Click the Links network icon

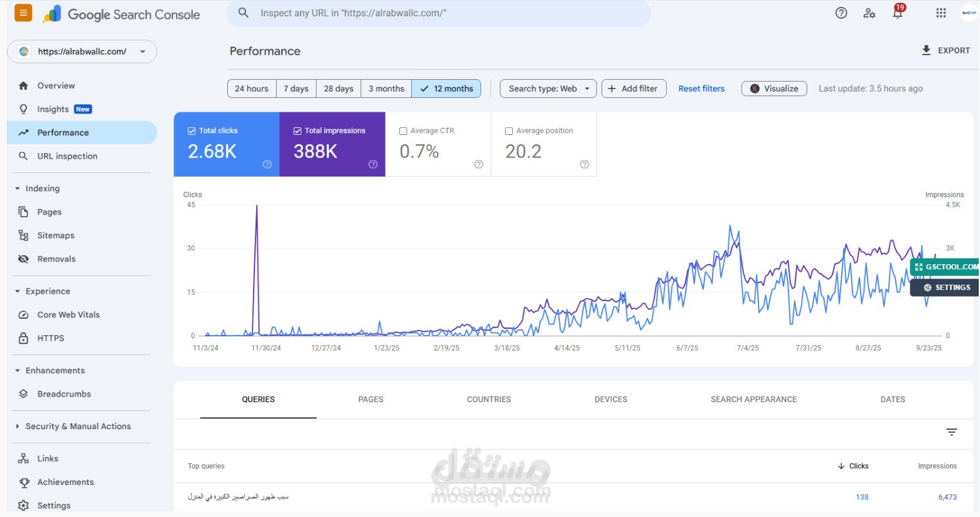(x=23, y=459)
